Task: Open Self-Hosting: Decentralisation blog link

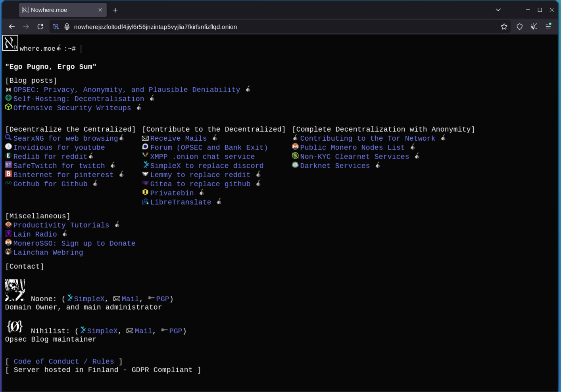Action: tap(79, 99)
